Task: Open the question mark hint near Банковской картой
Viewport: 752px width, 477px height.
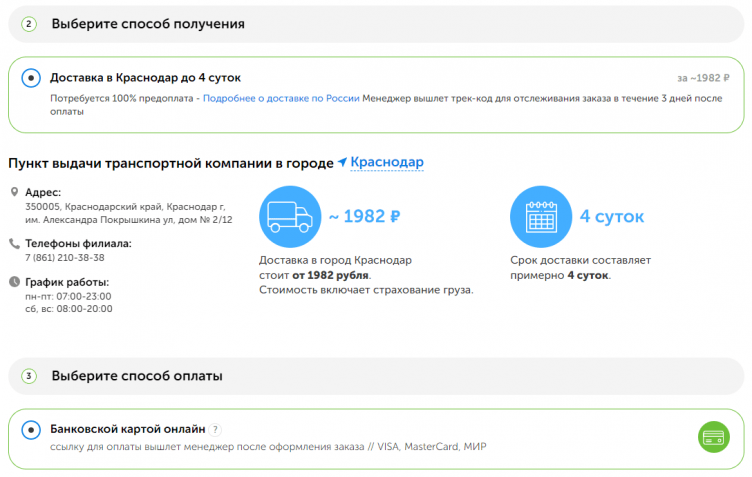Action: 215,430
